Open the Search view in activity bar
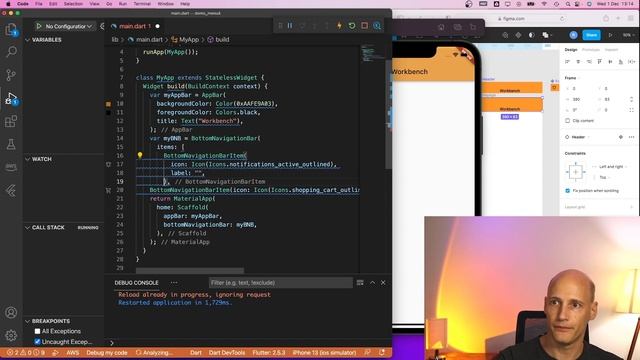640x360 pixels. click(x=11, y=52)
